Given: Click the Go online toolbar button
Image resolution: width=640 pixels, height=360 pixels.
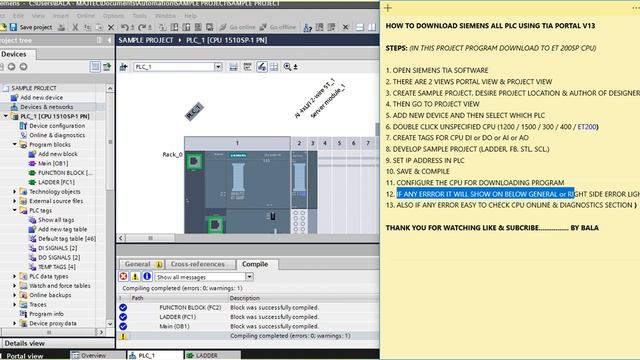Looking at the screenshot, I should pyautogui.click(x=237, y=27).
